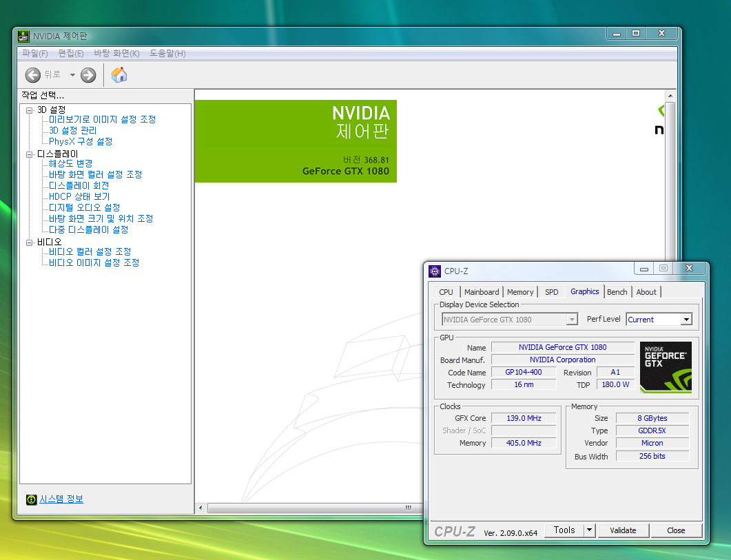
Task: Select 해상도 변경 in the task tree
Action: click(70, 163)
